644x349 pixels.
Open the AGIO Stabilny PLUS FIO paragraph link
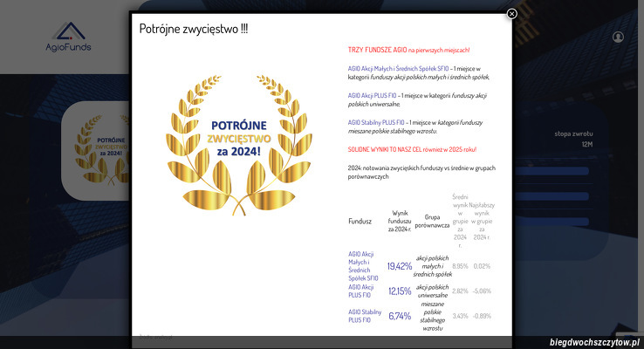[376, 122]
